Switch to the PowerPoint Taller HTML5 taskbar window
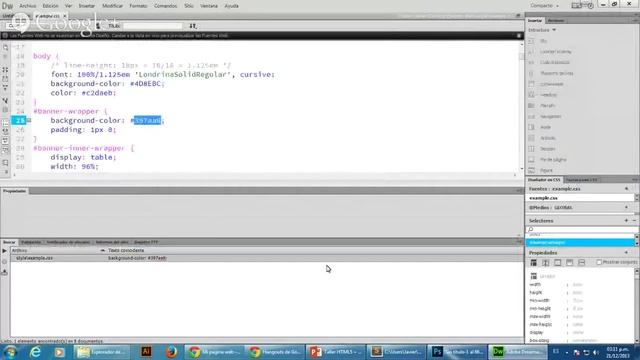Screen dimensions: 640x360 coord(336,352)
